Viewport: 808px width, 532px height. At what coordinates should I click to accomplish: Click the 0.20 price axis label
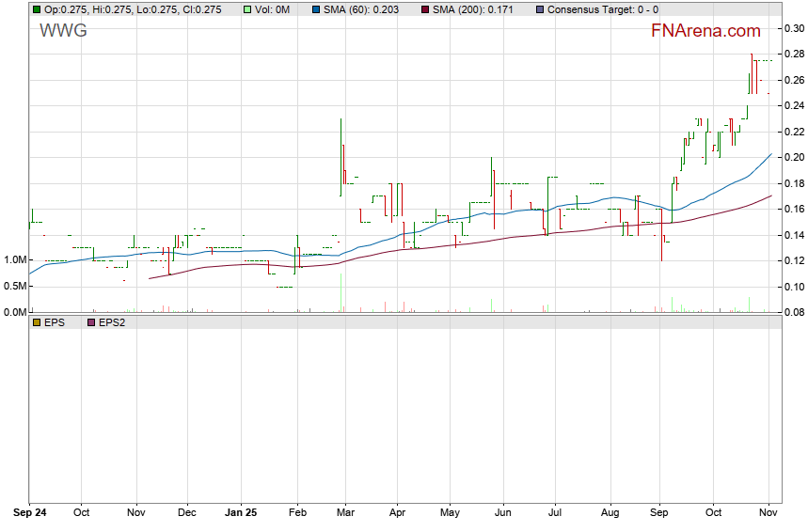coord(795,157)
